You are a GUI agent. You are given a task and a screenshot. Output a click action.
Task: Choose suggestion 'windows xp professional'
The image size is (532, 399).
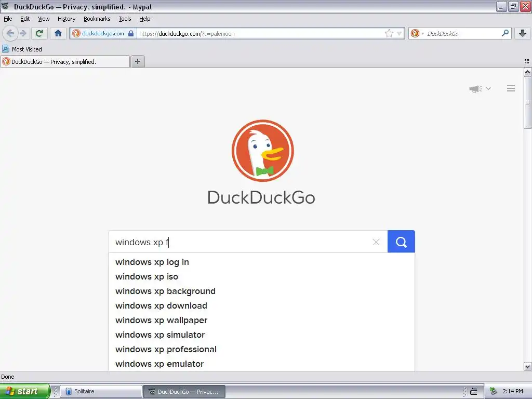262,350
